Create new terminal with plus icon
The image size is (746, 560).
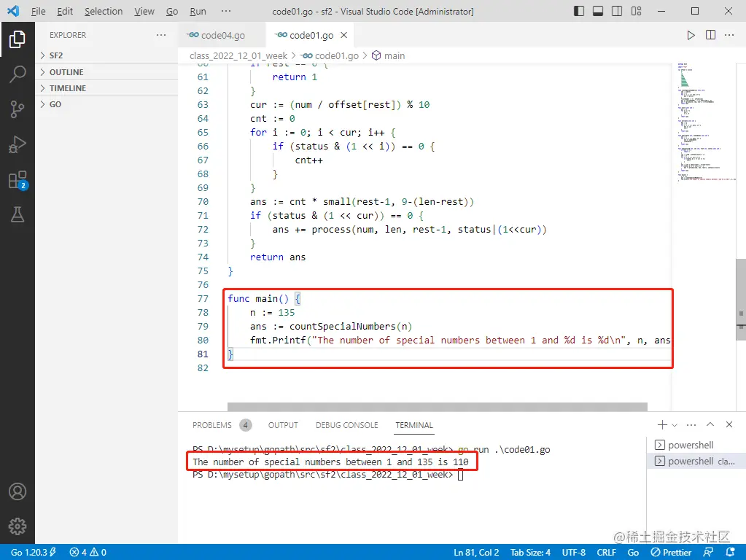click(x=662, y=424)
